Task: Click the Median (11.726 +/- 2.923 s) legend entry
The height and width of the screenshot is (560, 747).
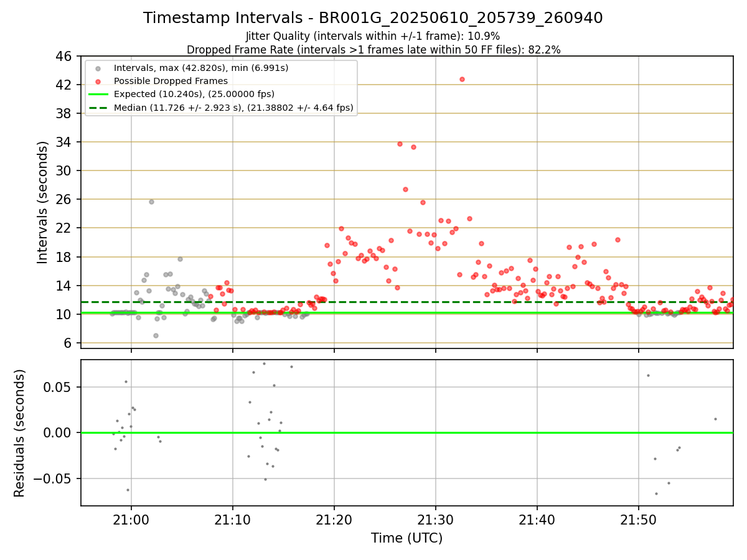Action: [x=233, y=108]
